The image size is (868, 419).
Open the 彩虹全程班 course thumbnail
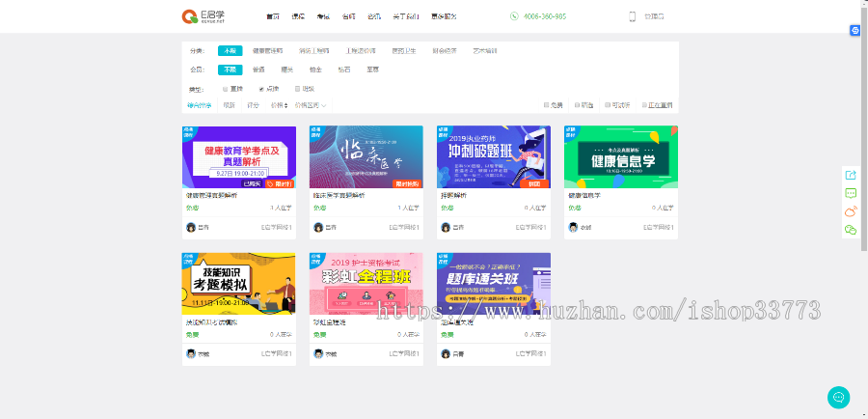[366, 284]
